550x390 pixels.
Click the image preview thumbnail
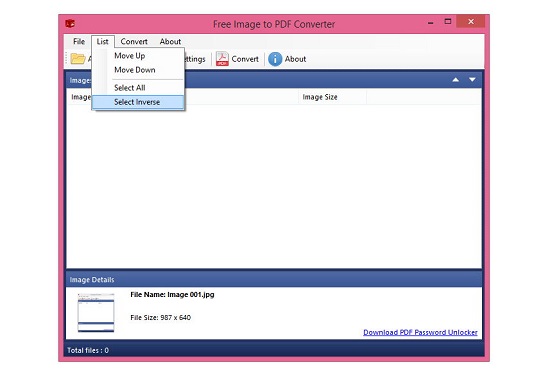tap(96, 312)
